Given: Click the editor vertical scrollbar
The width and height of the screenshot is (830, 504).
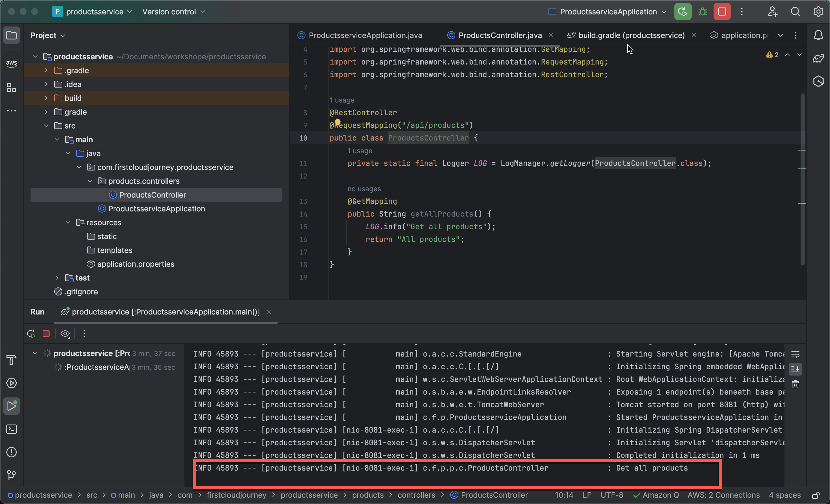Looking at the screenshot, I should point(802,179).
